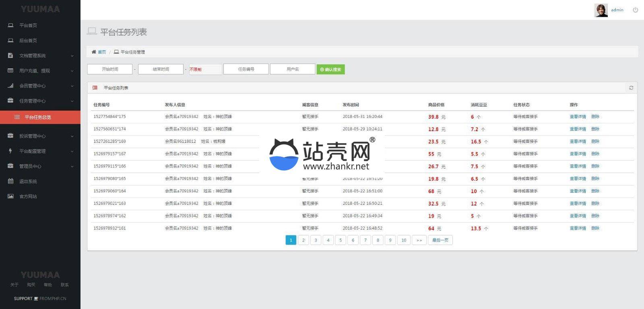Expand the 会员管理中心 sidebar menu
This screenshot has width=644, height=309.
click(40, 86)
